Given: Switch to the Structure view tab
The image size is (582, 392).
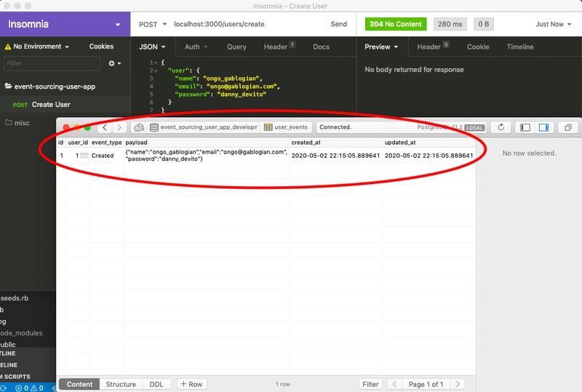Looking at the screenshot, I should click(121, 384).
